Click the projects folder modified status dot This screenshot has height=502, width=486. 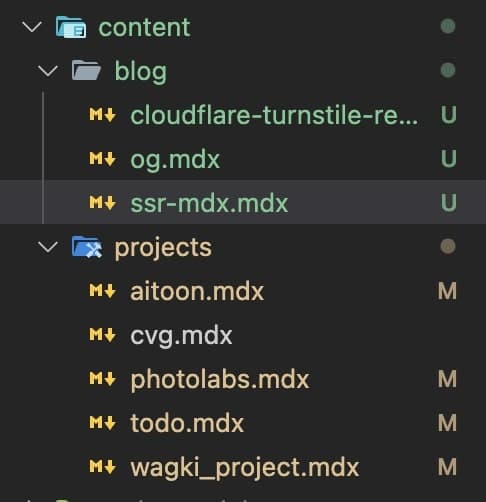pos(448,247)
